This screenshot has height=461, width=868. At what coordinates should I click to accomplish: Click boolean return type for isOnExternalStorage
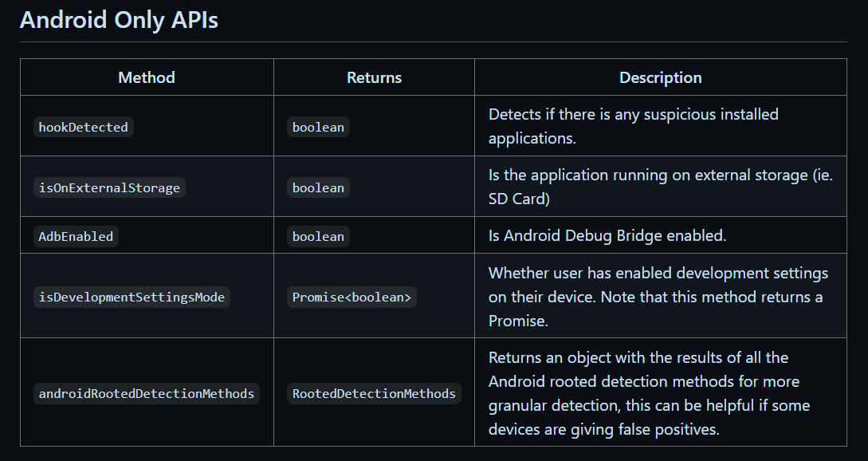click(318, 188)
